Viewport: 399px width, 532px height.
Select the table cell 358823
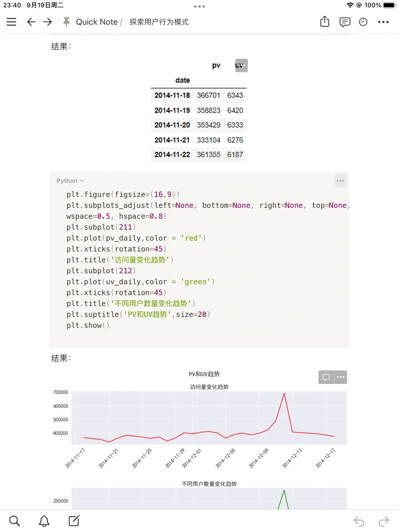click(x=208, y=110)
